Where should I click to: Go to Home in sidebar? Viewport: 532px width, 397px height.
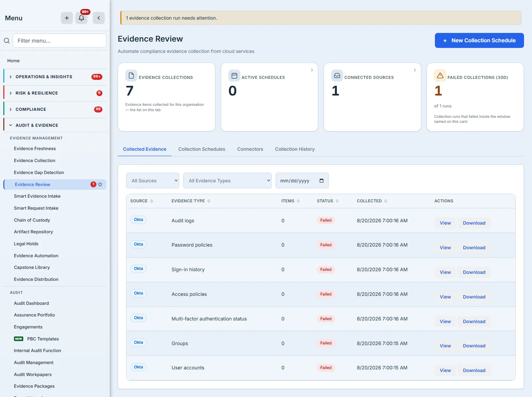point(13,61)
